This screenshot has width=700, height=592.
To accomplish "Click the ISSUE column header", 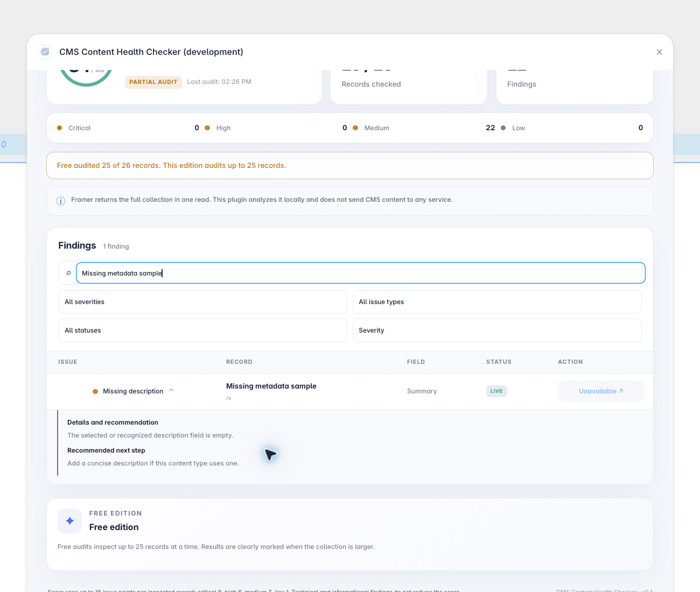I will [x=68, y=362].
